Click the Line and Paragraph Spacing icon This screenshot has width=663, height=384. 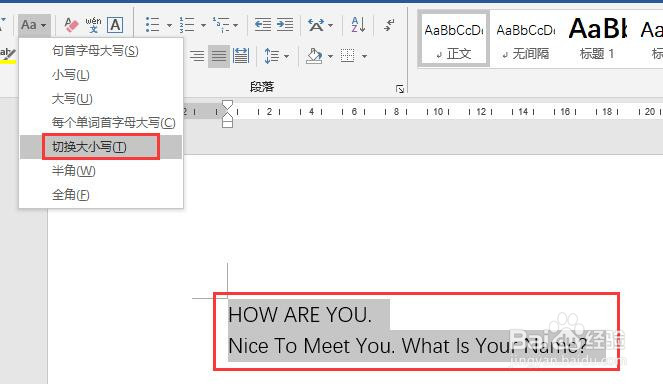pos(271,55)
